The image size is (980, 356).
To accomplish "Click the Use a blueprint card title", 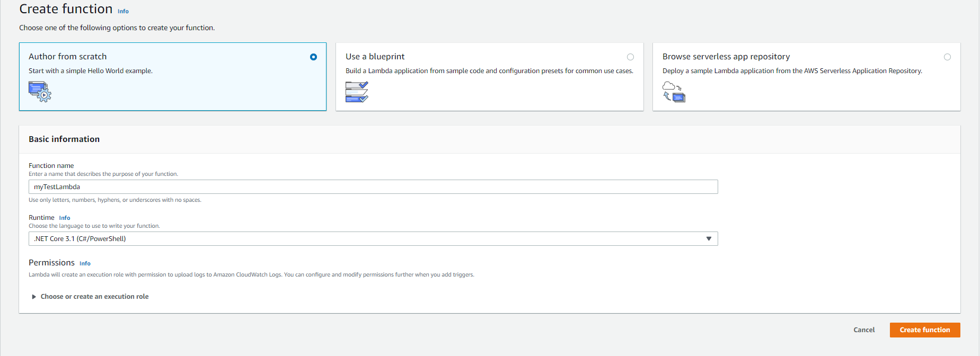I will coord(375,57).
